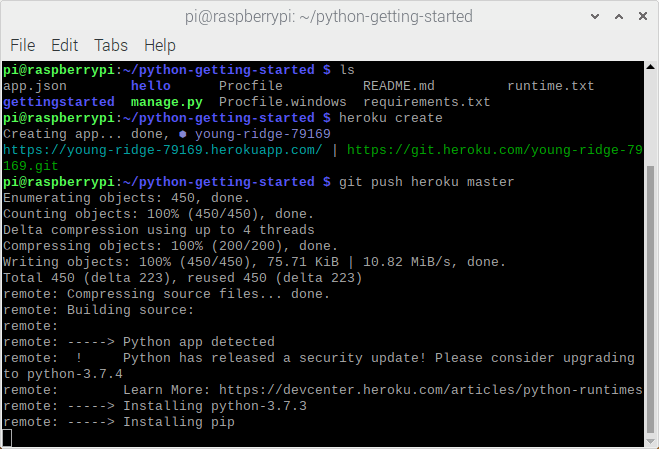
Task: Click the 'Total 450 (delta 223)' line
Action: coord(182,277)
